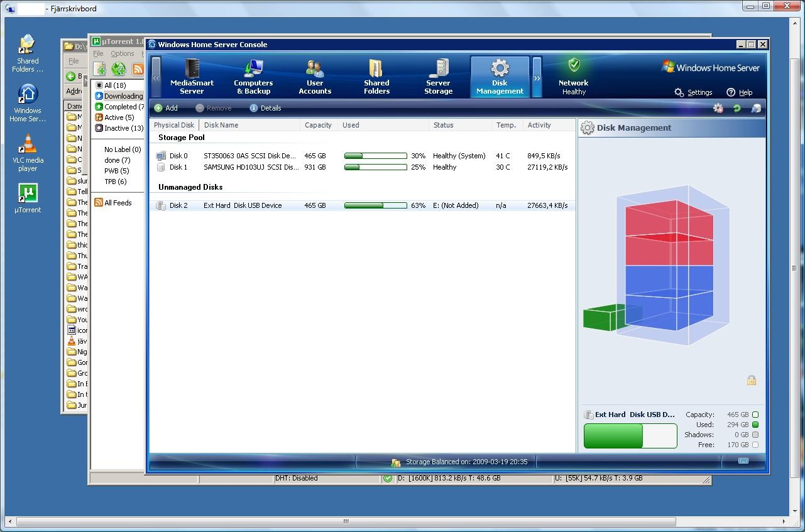Open the User Accounts tab

click(x=315, y=77)
